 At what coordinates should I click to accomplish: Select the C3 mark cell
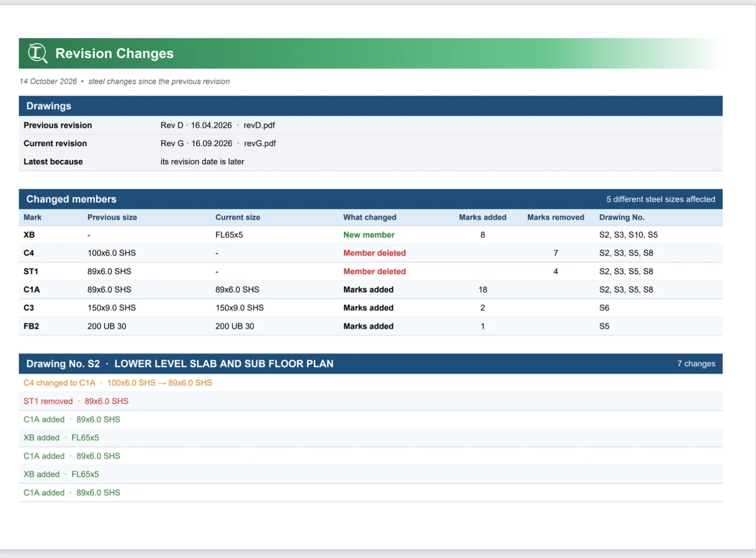tap(29, 308)
